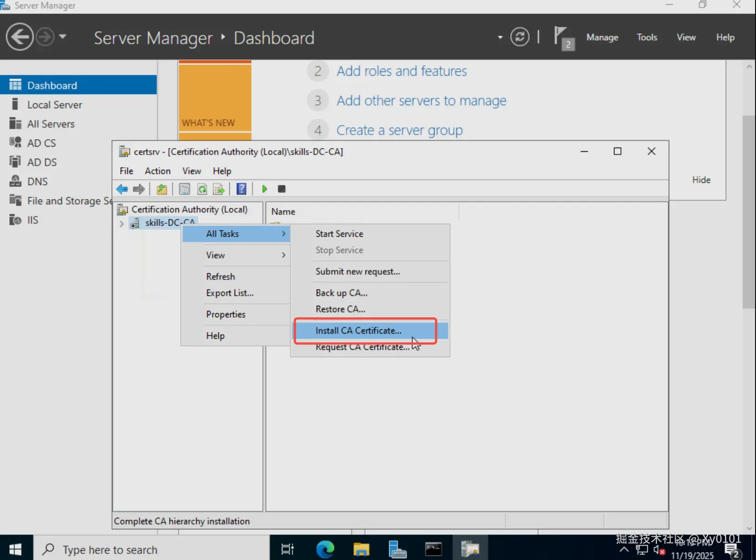
Task: Click the network icon in system tray
Action: (x=642, y=550)
